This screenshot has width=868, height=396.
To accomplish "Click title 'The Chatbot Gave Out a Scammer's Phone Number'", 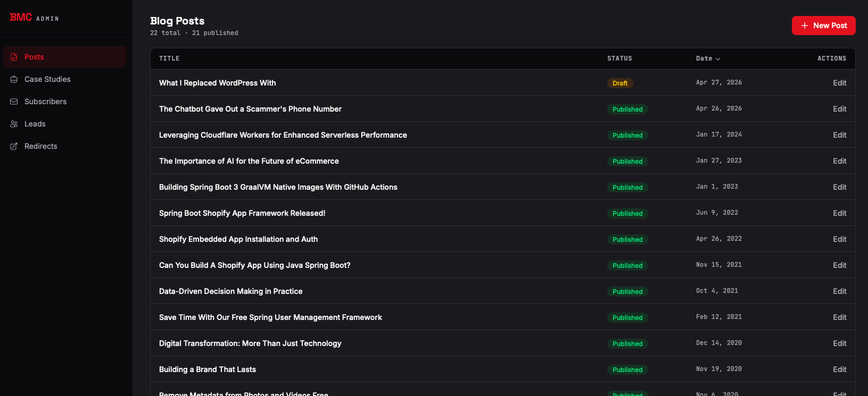I will 250,109.
